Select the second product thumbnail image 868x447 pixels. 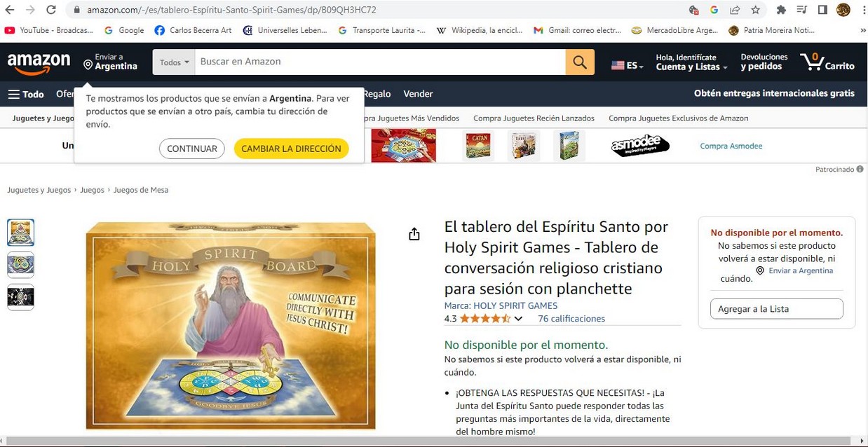[x=20, y=265]
